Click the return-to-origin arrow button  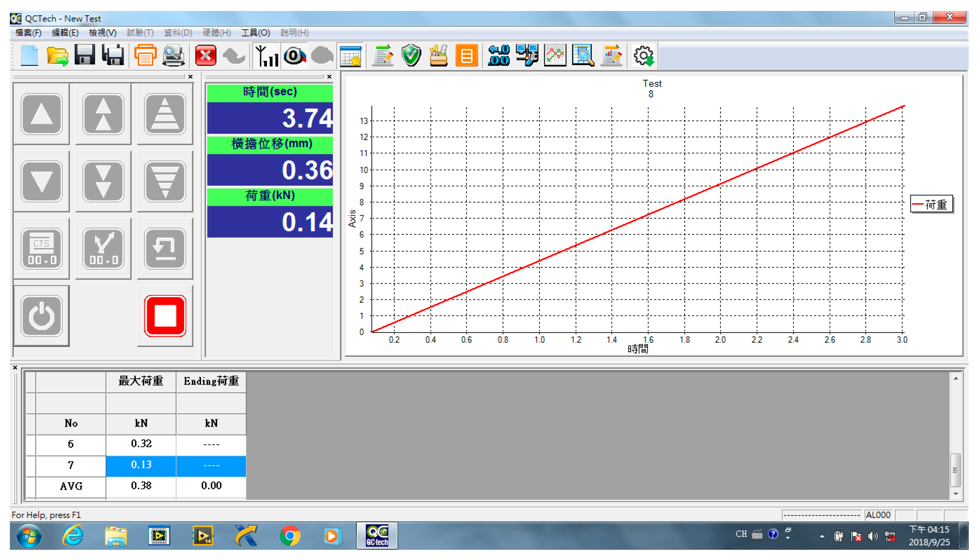[165, 249]
